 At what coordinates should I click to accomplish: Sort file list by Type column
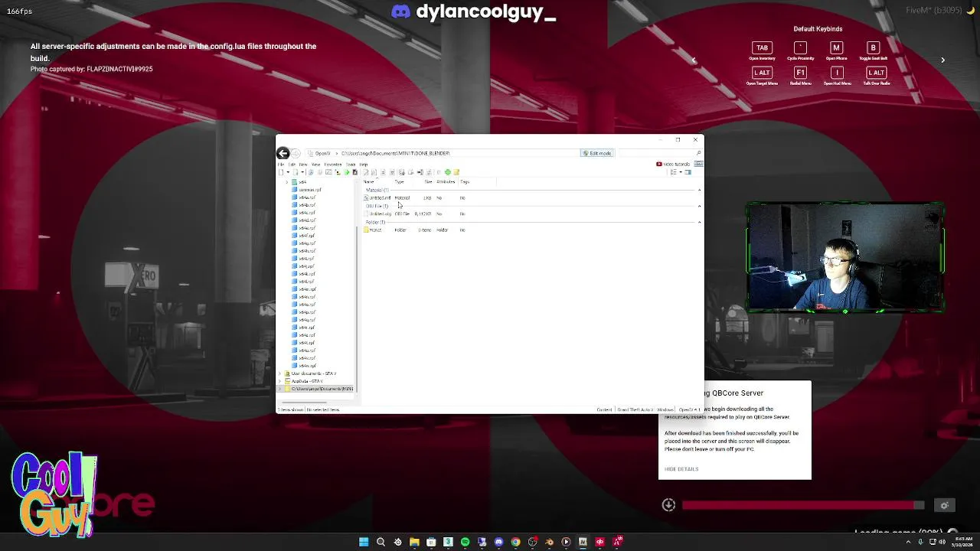pos(399,182)
